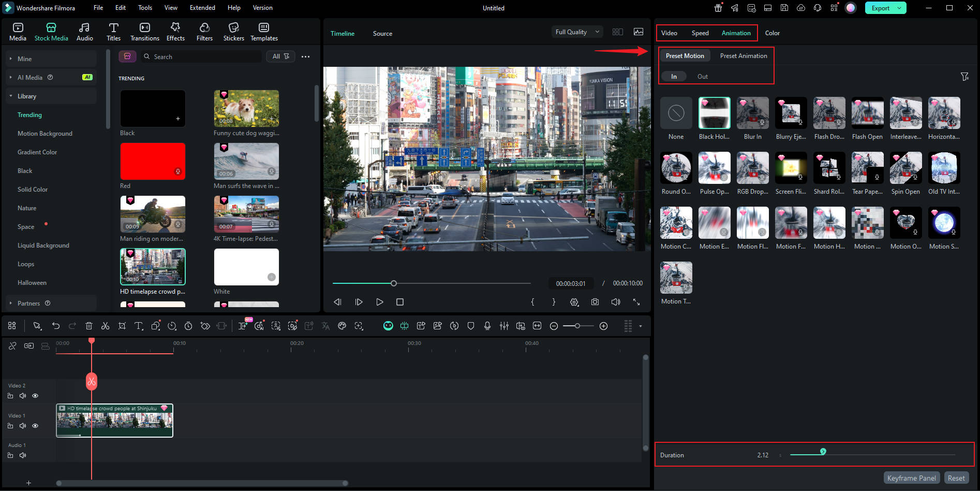Click the Split scissors icon in toolbar
This screenshot has height=491, width=980.
pyautogui.click(x=106, y=326)
